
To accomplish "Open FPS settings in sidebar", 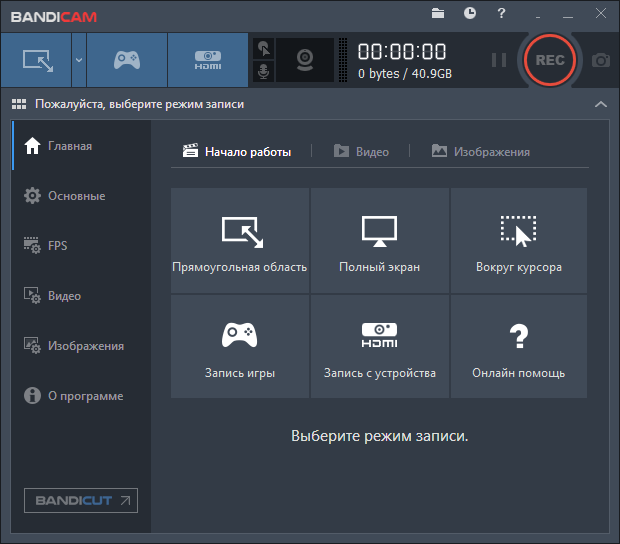I will click(x=81, y=246).
